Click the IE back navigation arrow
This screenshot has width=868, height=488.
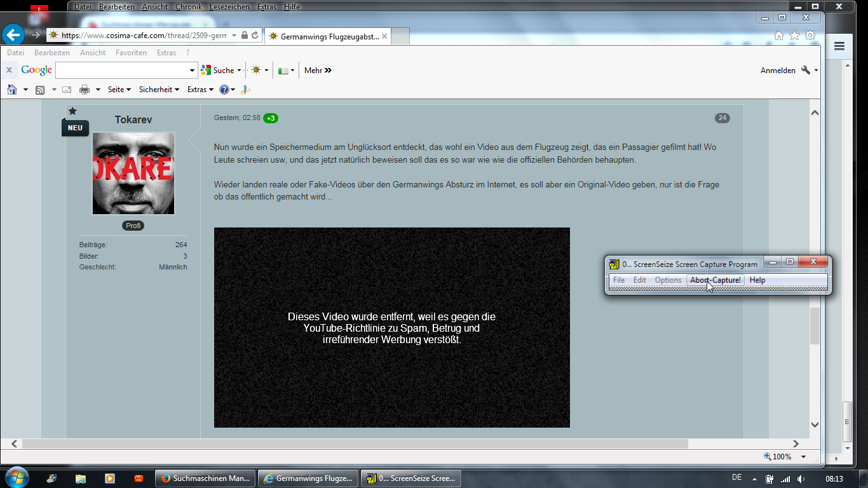point(13,35)
